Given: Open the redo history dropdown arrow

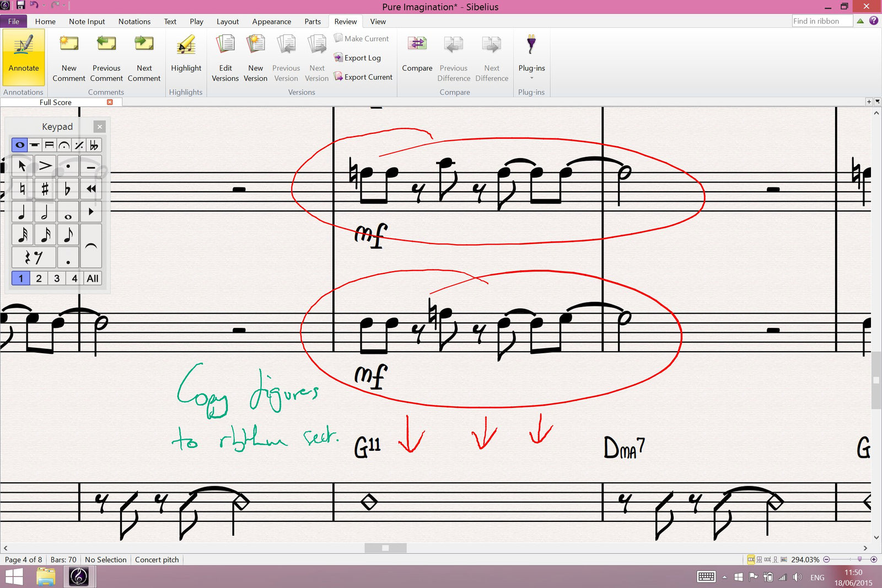Looking at the screenshot, I should click(x=64, y=6).
